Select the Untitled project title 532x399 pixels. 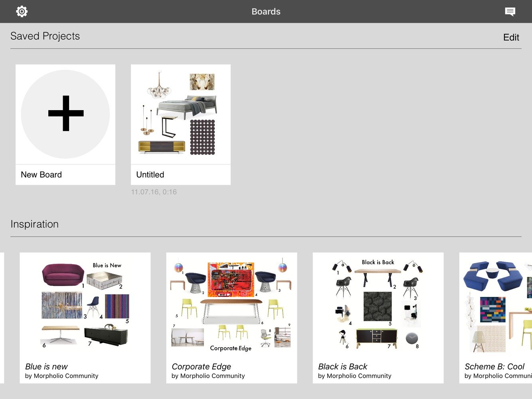point(150,175)
